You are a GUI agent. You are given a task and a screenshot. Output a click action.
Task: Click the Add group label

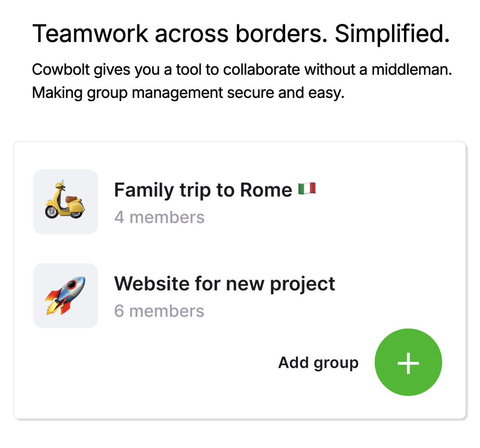click(318, 363)
